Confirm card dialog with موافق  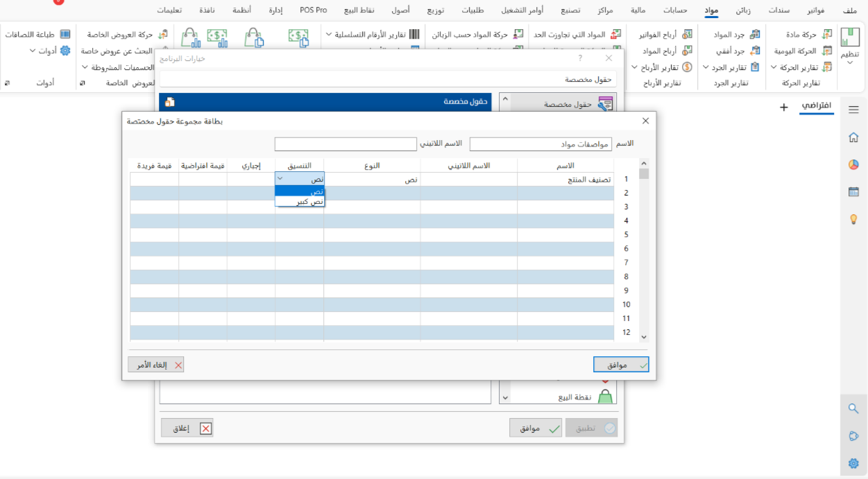pyautogui.click(x=621, y=365)
